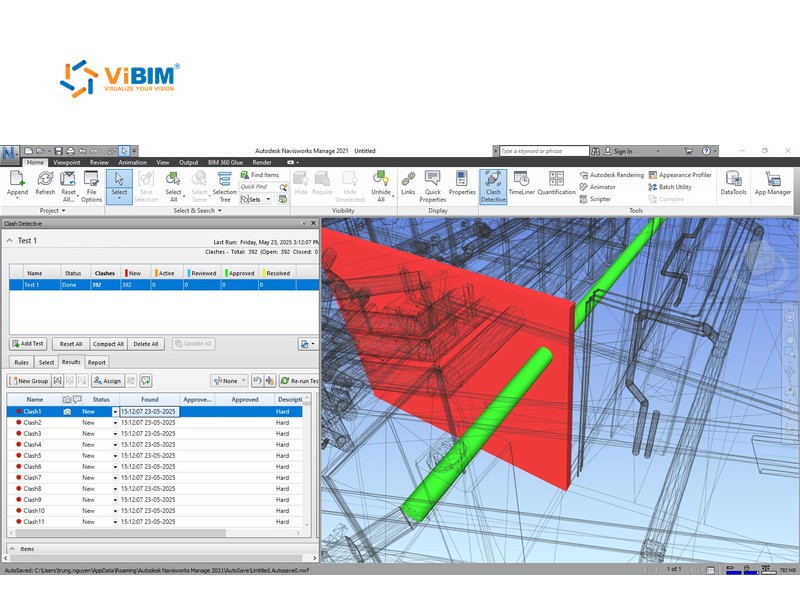Collapse the Test 1 header section
The height and width of the screenshot is (600, 800).
10,240
